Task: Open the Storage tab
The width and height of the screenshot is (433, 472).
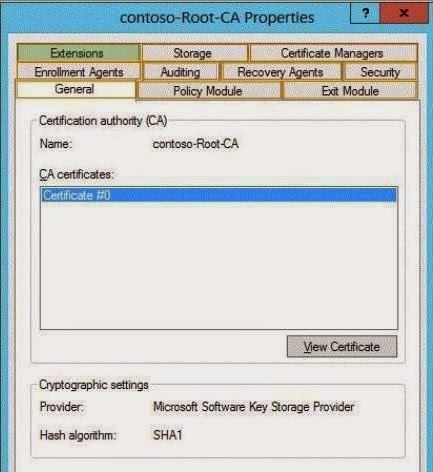Action: [x=195, y=53]
